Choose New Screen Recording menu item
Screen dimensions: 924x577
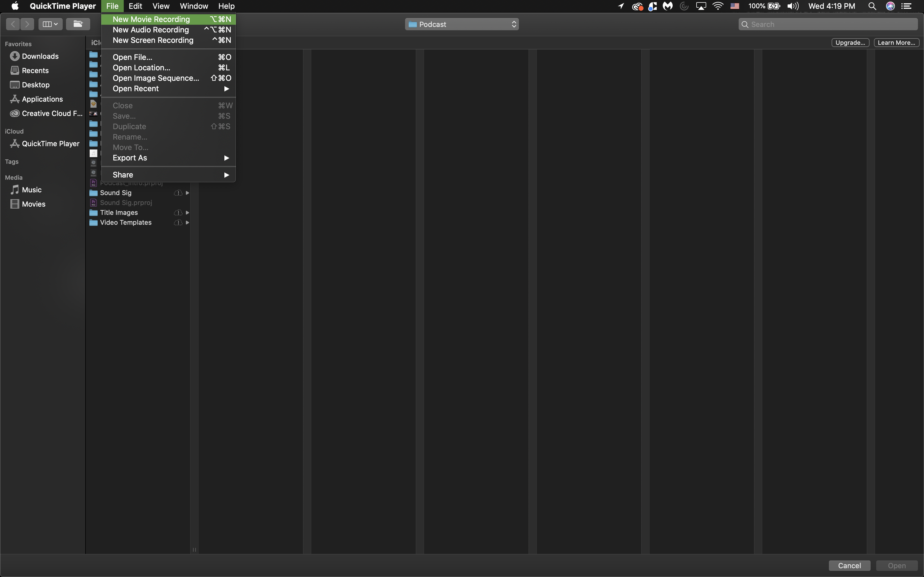(153, 40)
